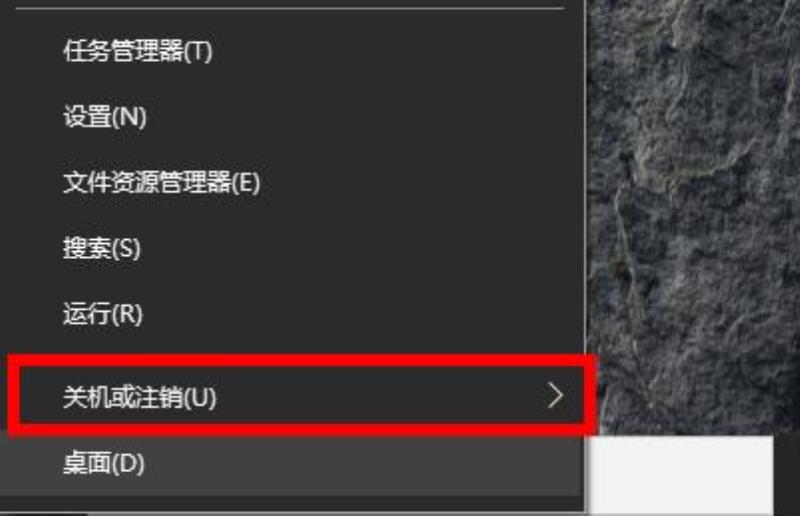Click the (R) shortcut hint after 运行
The image size is (800, 516).
tap(127, 314)
